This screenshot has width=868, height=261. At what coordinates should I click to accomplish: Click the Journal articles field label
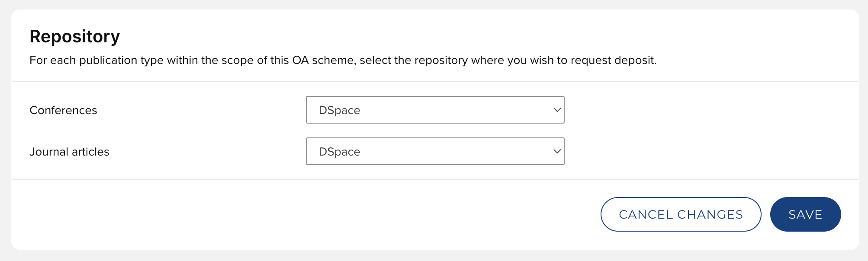(x=69, y=152)
